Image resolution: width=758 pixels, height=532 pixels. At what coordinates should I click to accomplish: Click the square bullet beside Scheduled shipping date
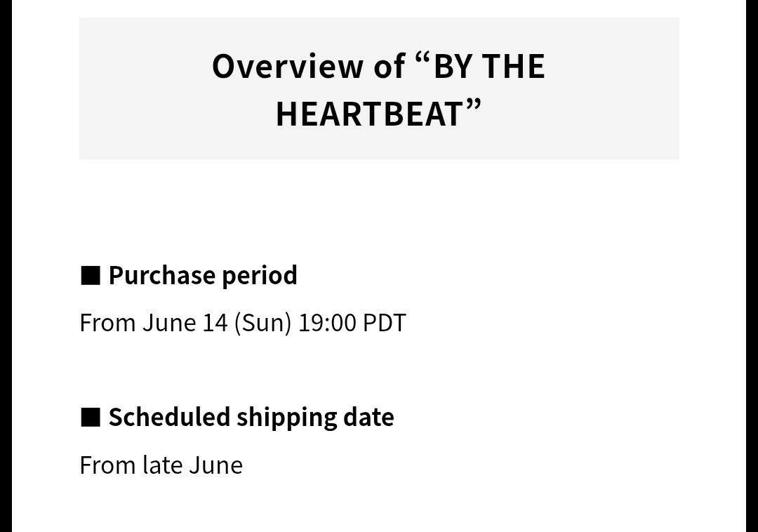click(x=91, y=418)
